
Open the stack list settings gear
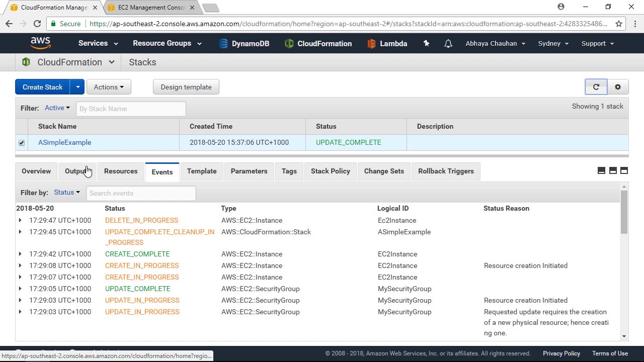coord(618,87)
